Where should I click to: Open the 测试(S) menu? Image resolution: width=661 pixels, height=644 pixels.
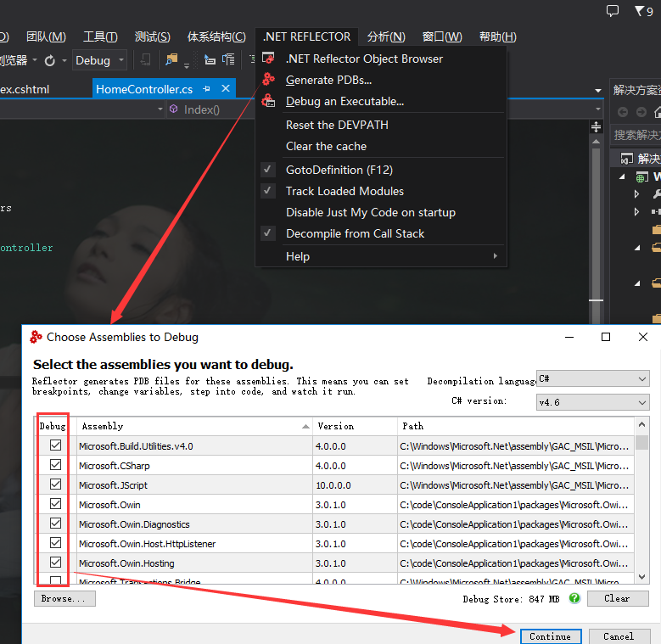click(x=152, y=36)
